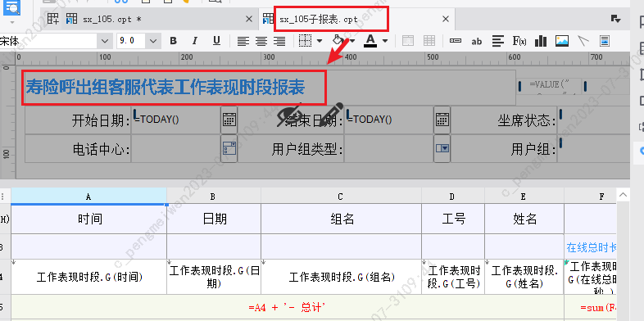This screenshot has width=644, height=321.
Task: Insert plain text with the ab icon
Action: pyautogui.click(x=476, y=41)
